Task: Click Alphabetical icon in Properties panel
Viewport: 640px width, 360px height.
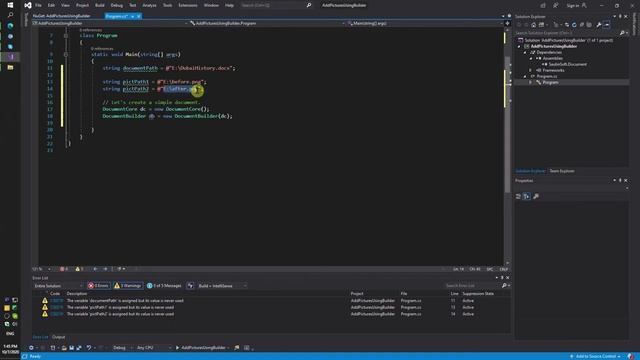Action: [x=527, y=197]
